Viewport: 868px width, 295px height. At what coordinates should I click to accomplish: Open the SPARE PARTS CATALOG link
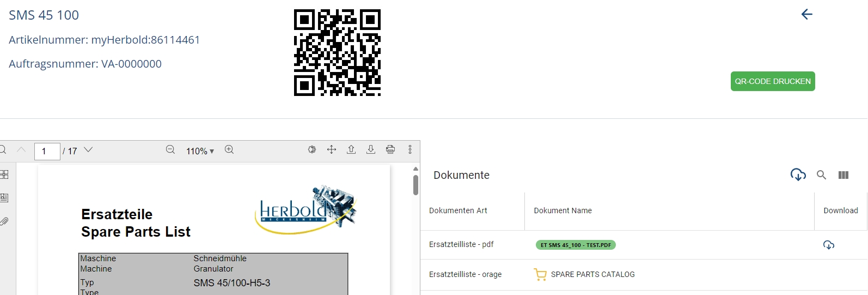592,274
